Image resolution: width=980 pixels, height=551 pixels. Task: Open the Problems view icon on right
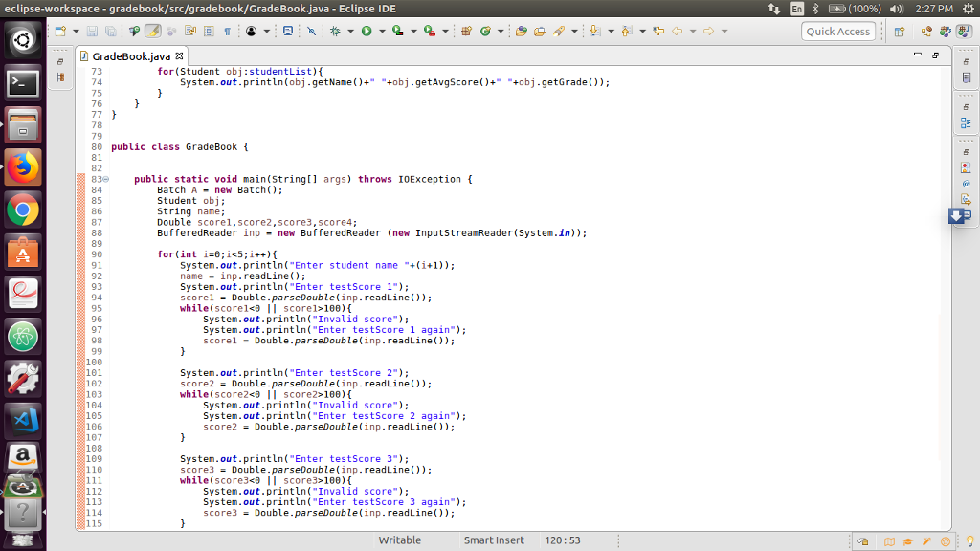(967, 168)
